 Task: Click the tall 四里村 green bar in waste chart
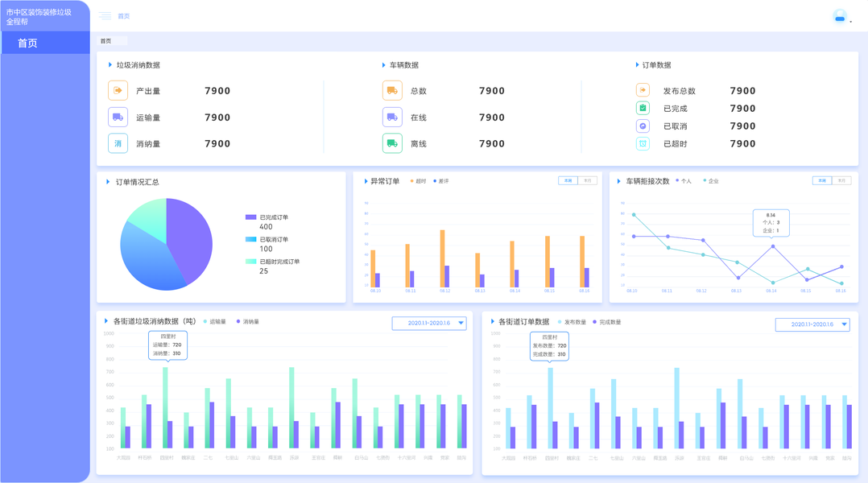(x=165, y=408)
